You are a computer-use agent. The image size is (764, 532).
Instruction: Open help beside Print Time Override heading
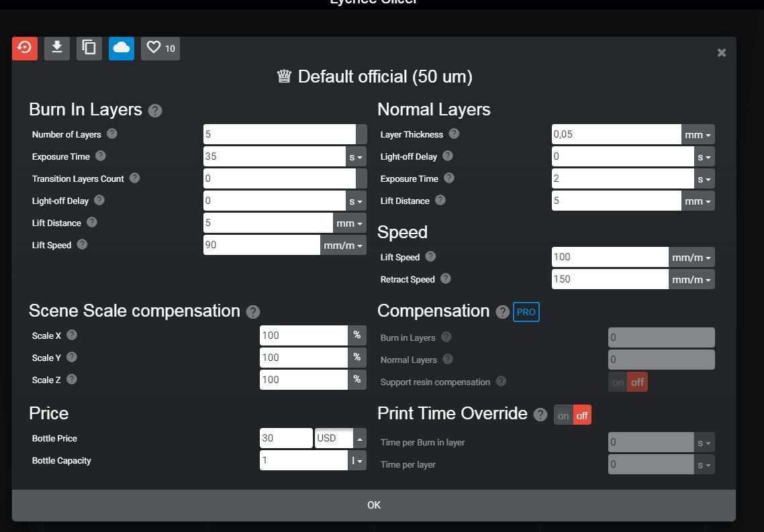540,415
